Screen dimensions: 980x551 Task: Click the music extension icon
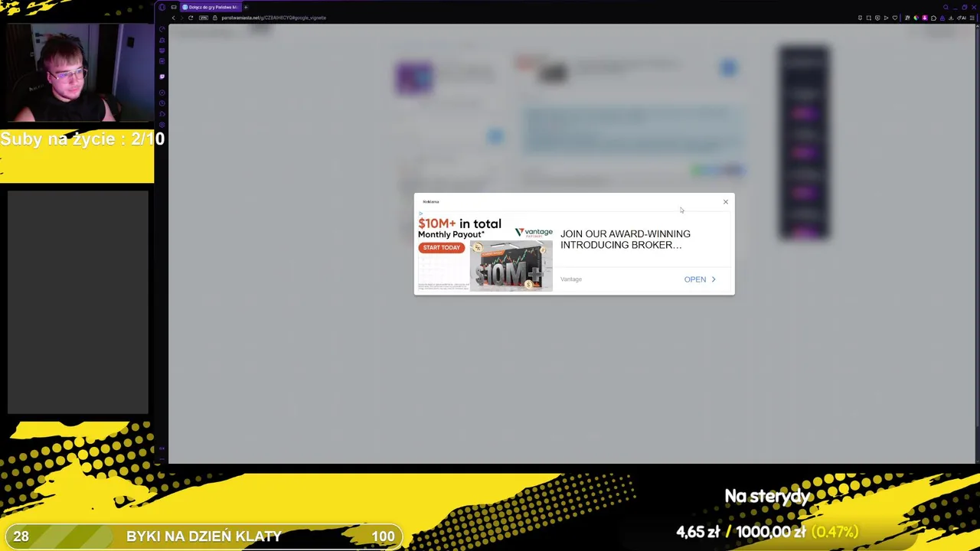[907, 18]
